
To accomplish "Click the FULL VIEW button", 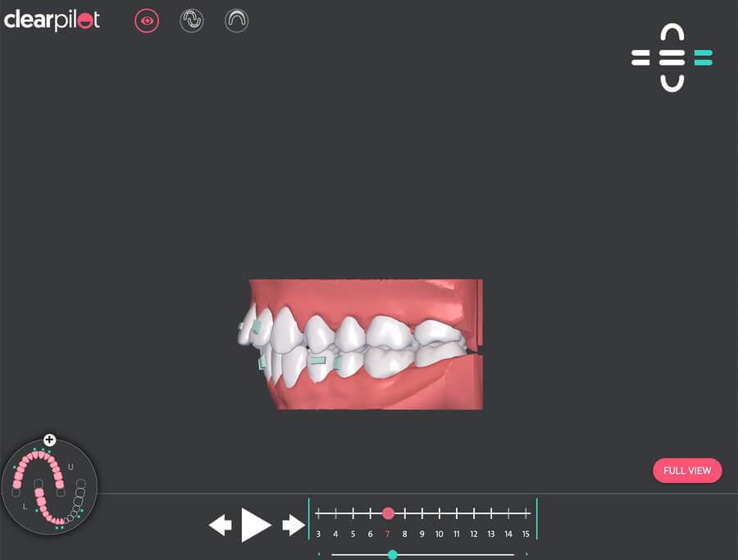I will click(x=687, y=471).
